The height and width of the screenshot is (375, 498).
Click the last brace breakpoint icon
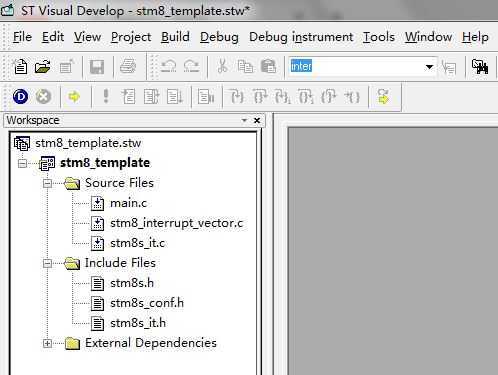[x=352, y=97]
